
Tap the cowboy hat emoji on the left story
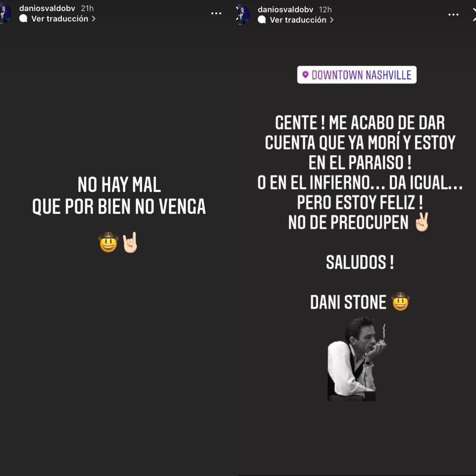108,242
